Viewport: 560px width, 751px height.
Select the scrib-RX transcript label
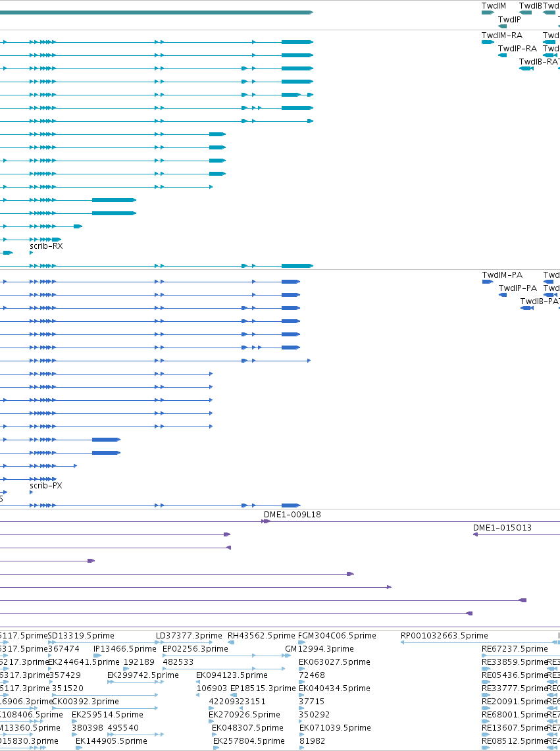47,246
